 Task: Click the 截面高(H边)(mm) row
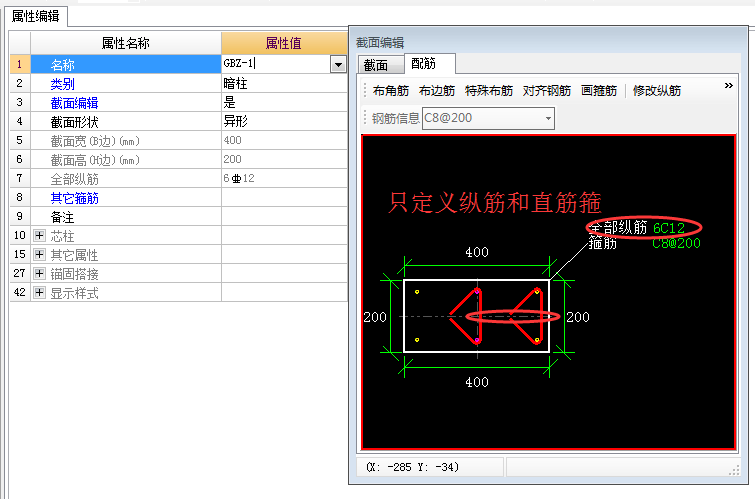point(126,159)
